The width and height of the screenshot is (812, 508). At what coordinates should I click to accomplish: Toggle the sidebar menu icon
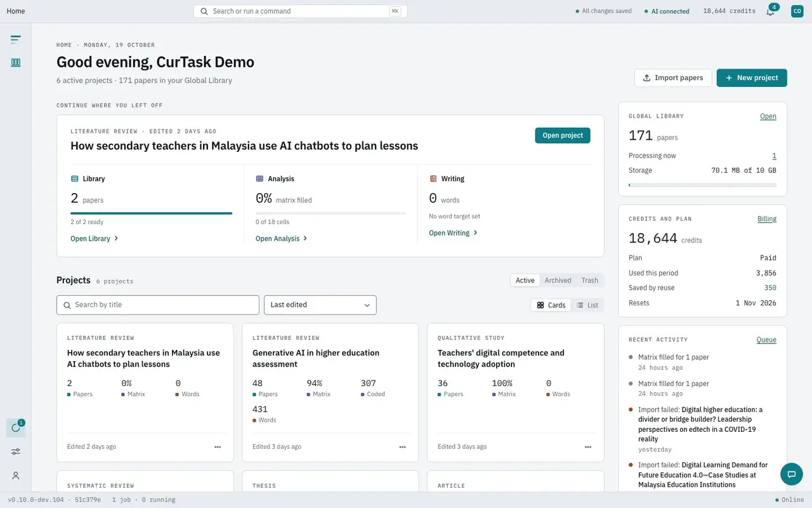click(16, 39)
